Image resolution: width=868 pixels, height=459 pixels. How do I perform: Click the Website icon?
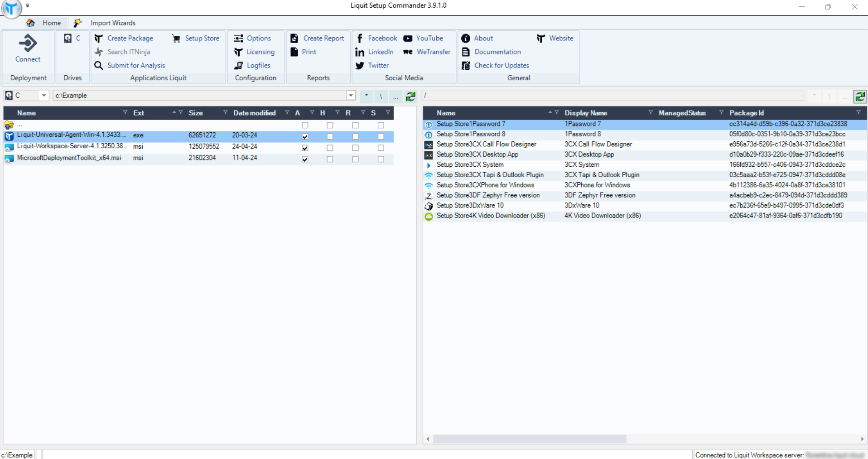541,39
